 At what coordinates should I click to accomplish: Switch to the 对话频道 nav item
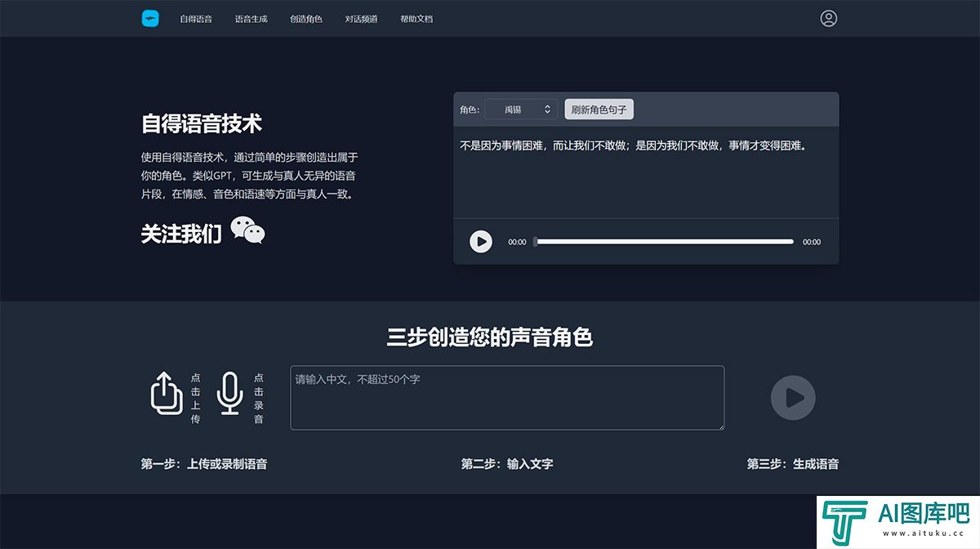(361, 19)
